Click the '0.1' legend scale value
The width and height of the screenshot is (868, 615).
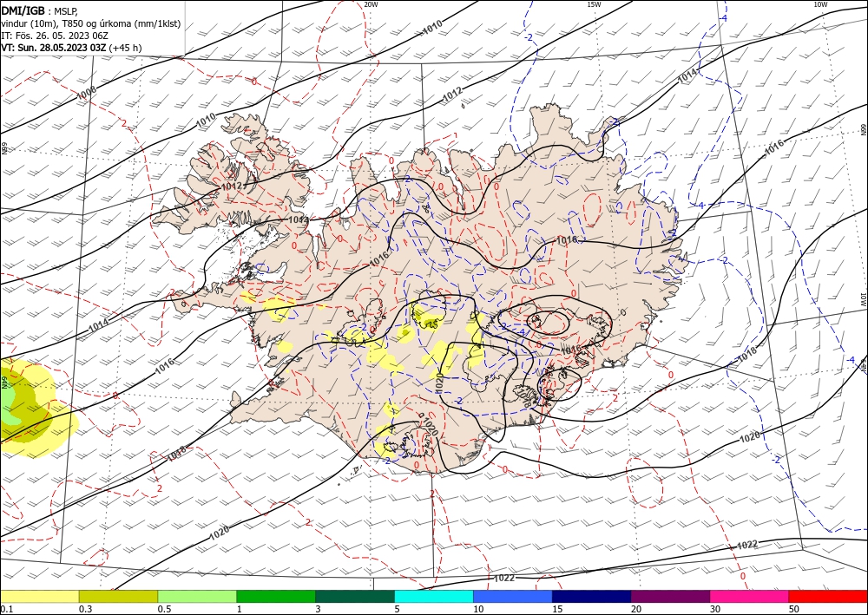(x=7, y=609)
